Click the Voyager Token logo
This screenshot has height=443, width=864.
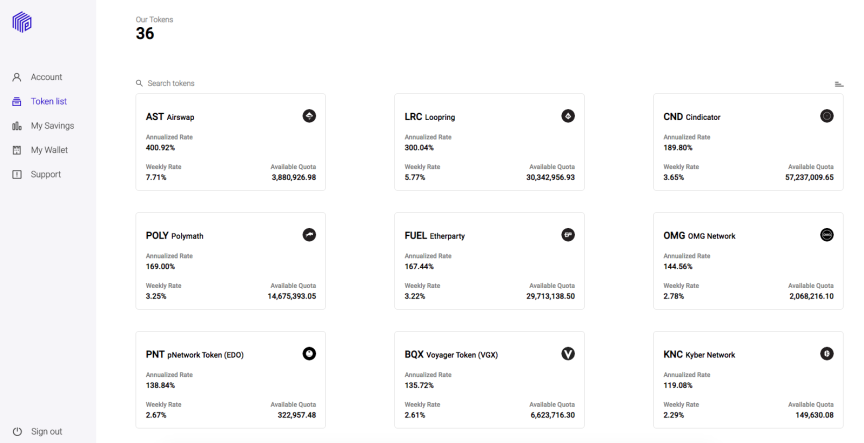click(x=568, y=354)
